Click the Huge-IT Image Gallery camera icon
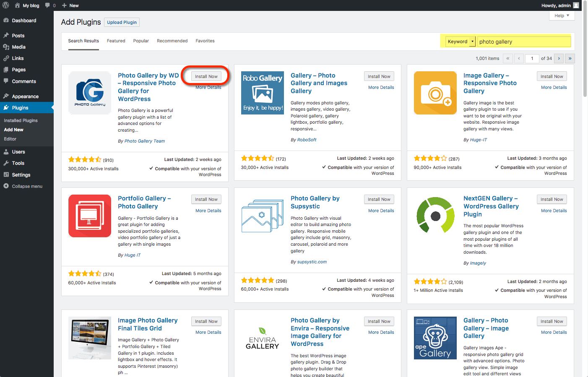 (435, 93)
